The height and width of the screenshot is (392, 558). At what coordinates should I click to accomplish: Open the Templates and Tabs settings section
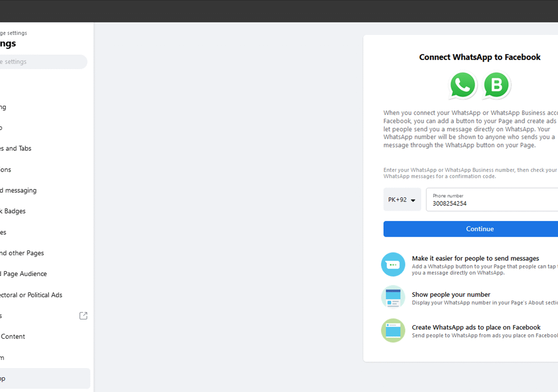click(x=16, y=149)
